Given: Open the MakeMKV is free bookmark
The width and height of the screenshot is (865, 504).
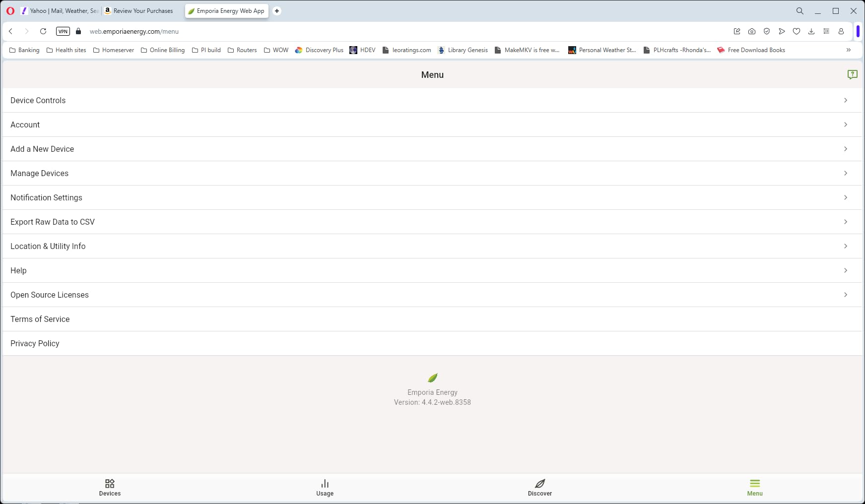Looking at the screenshot, I should tap(527, 50).
